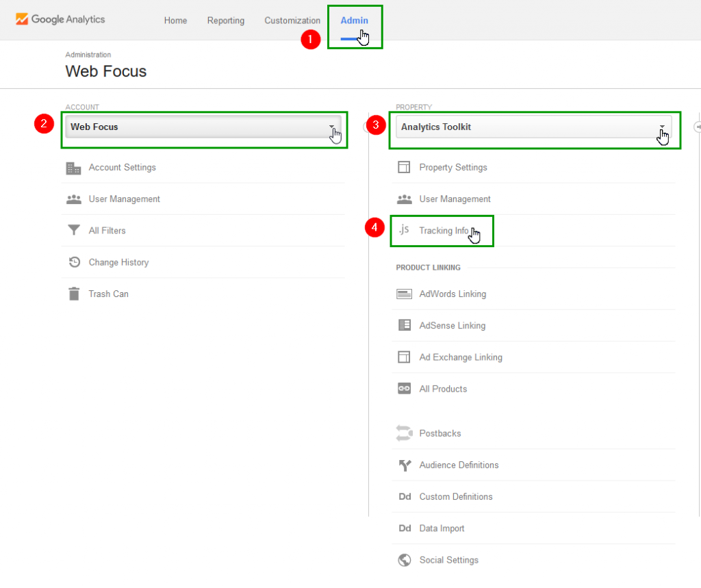
Task: Open AdWords Linking
Action: (453, 294)
